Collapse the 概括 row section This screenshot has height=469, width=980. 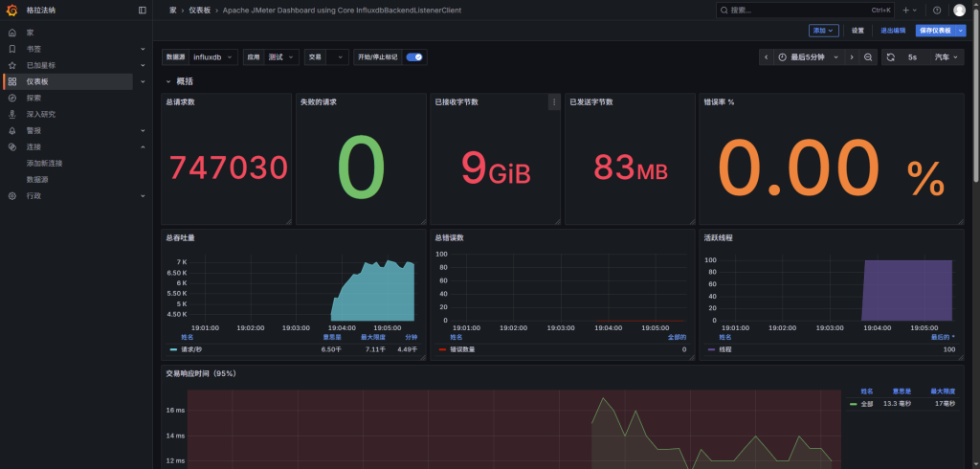click(169, 81)
